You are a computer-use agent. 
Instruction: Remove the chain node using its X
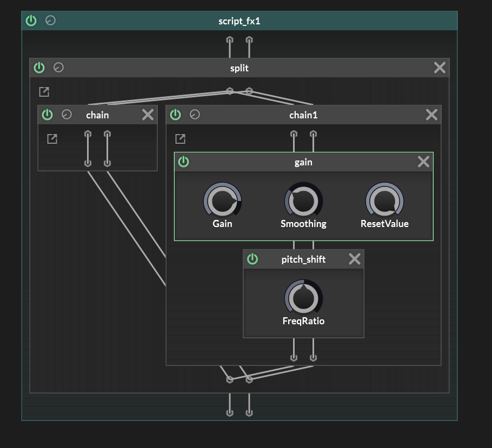[x=148, y=115]
